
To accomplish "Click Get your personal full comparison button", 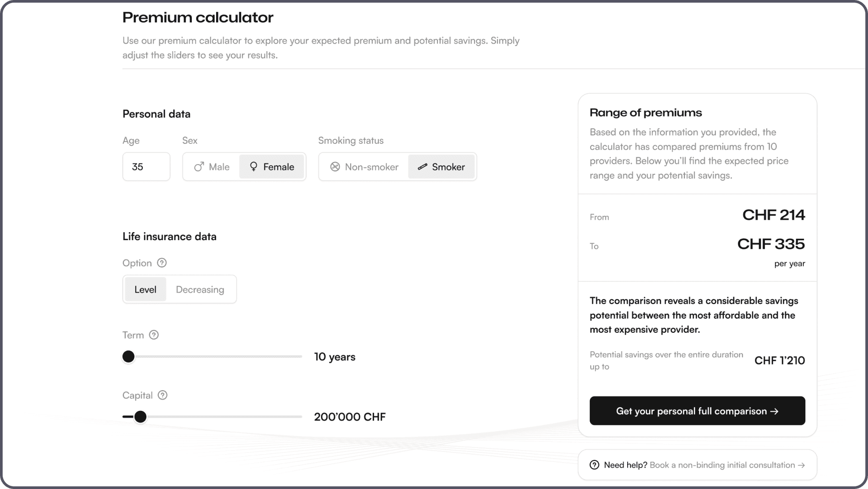I will (697, 411).
